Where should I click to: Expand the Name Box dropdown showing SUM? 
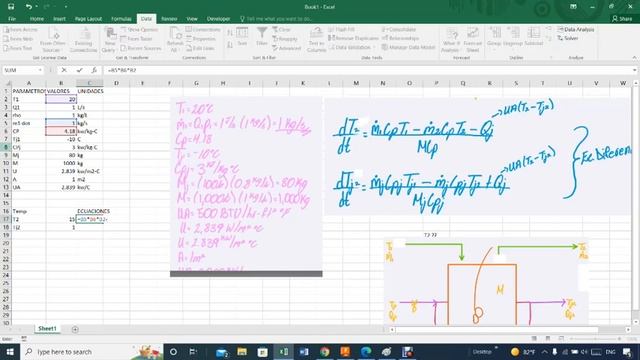40,70
